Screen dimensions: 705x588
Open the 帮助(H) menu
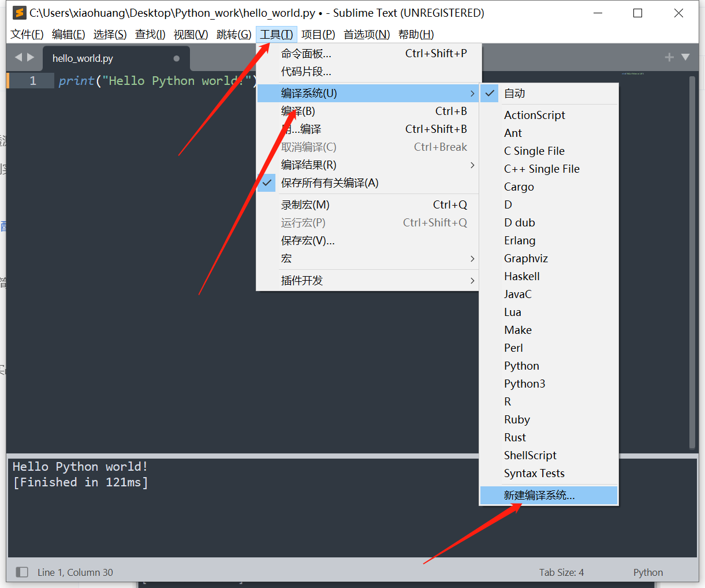click(x=416, y=35)
